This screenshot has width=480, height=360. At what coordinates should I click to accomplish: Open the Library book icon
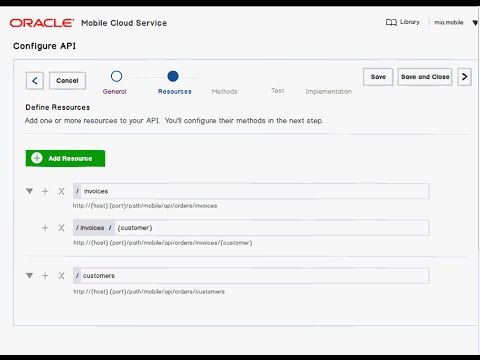pos(391,22)
